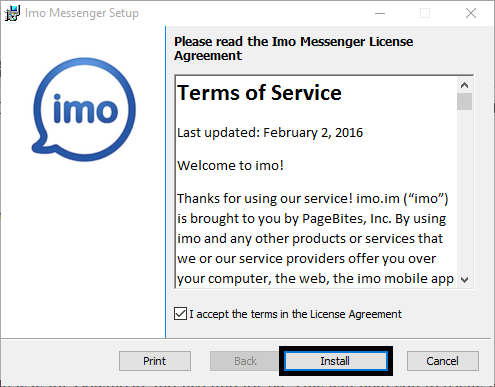
Task: Click the empty scrollbar track below thumb
Action: click(464, 191)
